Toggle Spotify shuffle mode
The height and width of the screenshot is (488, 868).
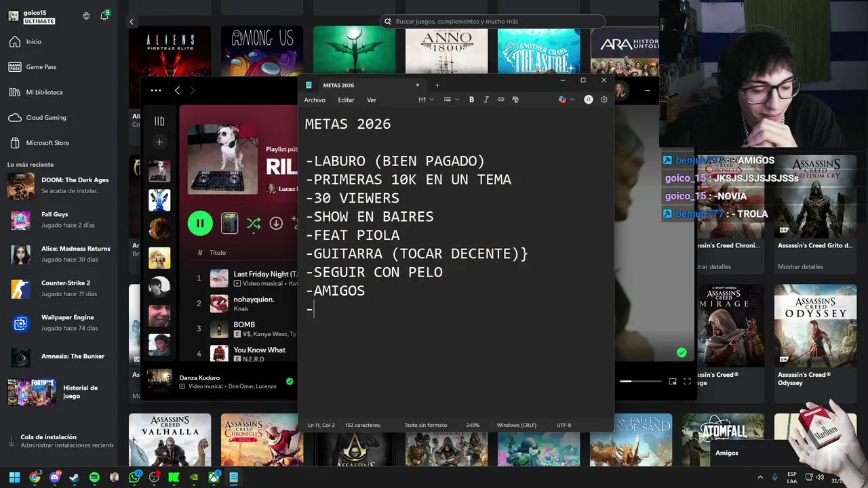pos(254,223)
